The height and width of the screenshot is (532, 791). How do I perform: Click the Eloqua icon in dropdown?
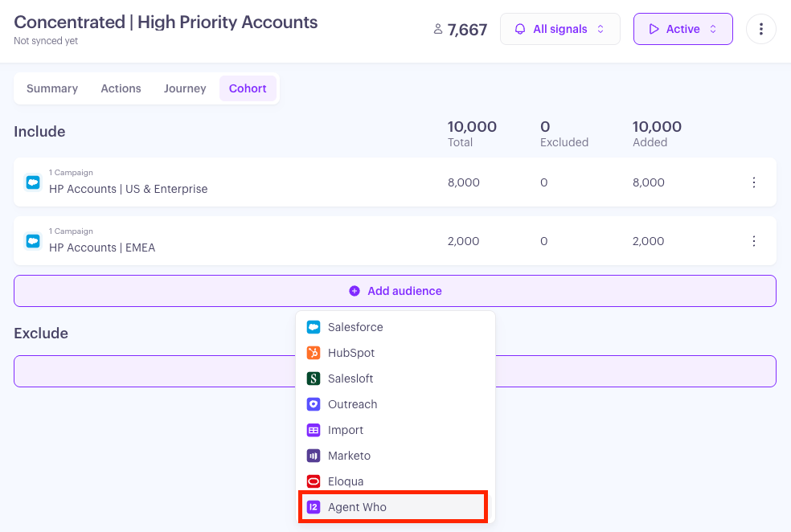(314, 481)
